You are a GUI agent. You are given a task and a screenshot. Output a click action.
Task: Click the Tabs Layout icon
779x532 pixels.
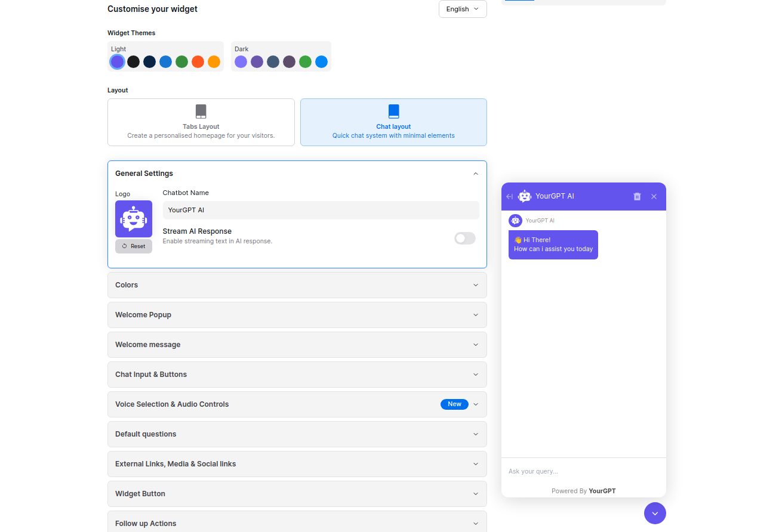point(201,111)
